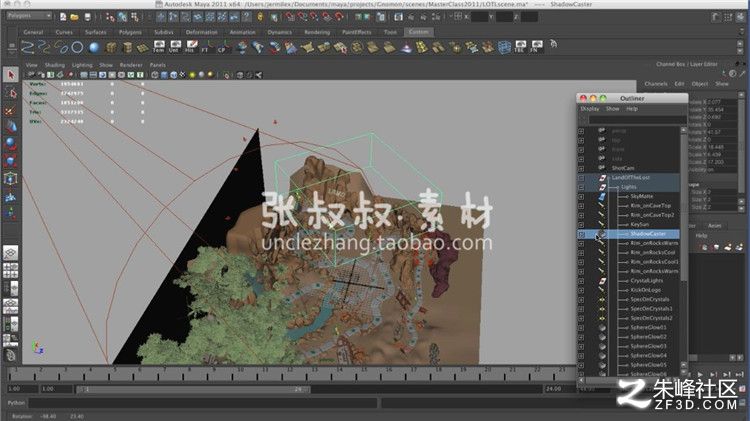This screenshot has height=421, width=750.
Task: Open the New Scene icon
Action: (x=63, y=17)
